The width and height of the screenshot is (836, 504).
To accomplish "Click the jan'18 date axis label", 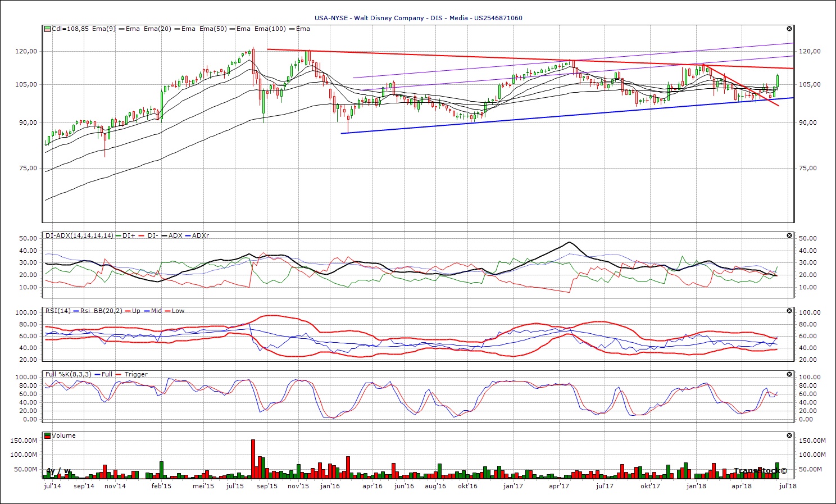I will coord(696,486).
